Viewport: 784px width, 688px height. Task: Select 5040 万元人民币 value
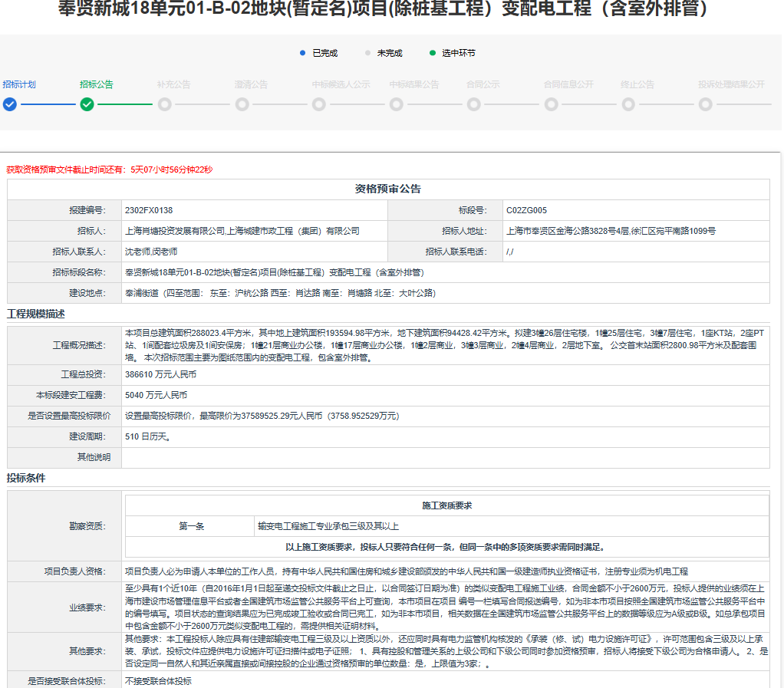point(156,396)
